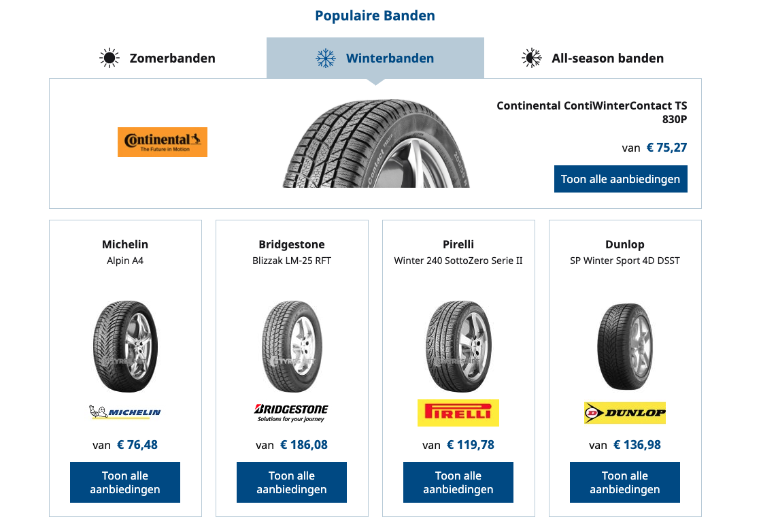Click the large Continental tire image

click(375, 144)
